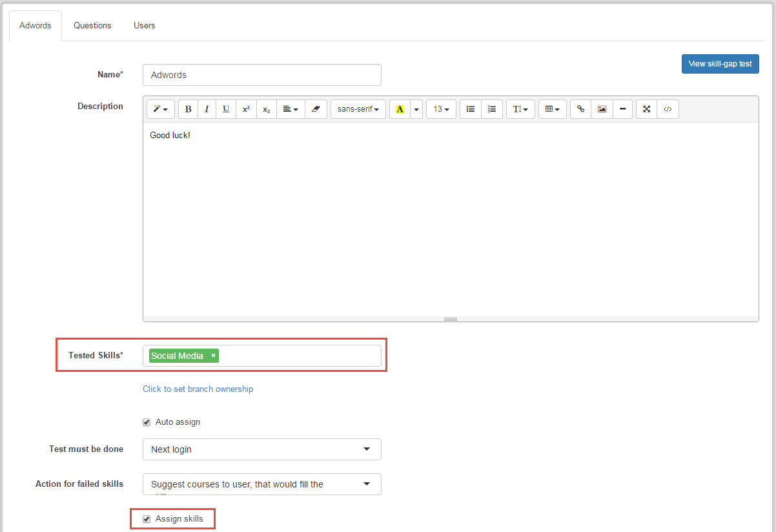776x532 pixels.
Task: Toggle the Auto assign checkbox
Action: [x=147, y=422]
